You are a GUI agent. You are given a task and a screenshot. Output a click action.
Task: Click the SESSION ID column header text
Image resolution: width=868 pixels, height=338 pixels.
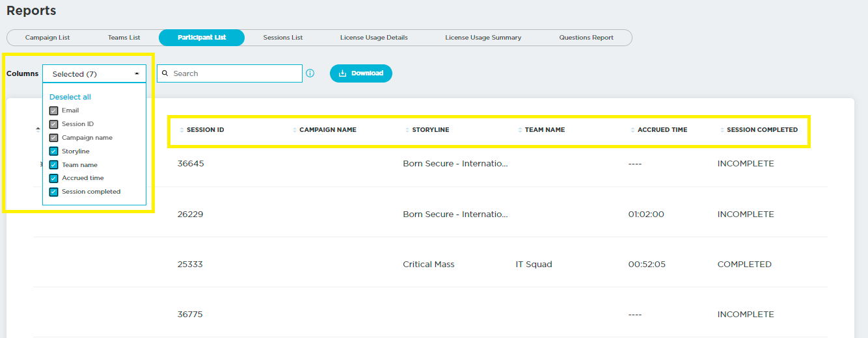(206, 130)
